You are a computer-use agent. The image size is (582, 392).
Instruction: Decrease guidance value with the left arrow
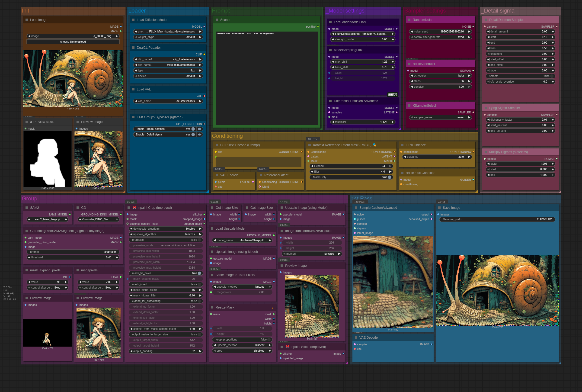(405, 157)
